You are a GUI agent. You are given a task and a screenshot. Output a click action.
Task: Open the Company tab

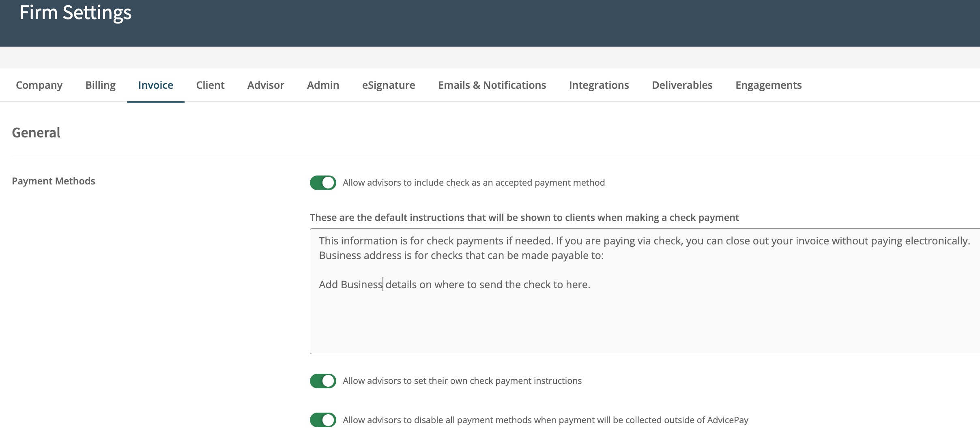click(39, 85)
